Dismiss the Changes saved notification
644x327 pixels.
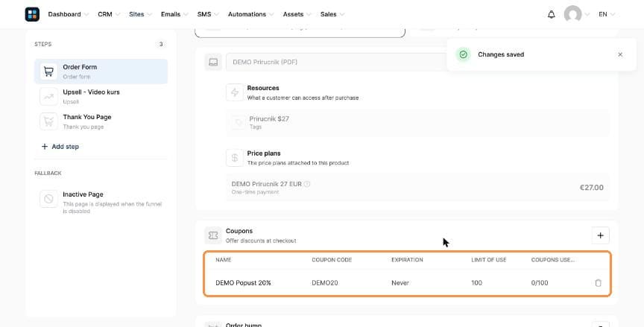tap(620, 54)
